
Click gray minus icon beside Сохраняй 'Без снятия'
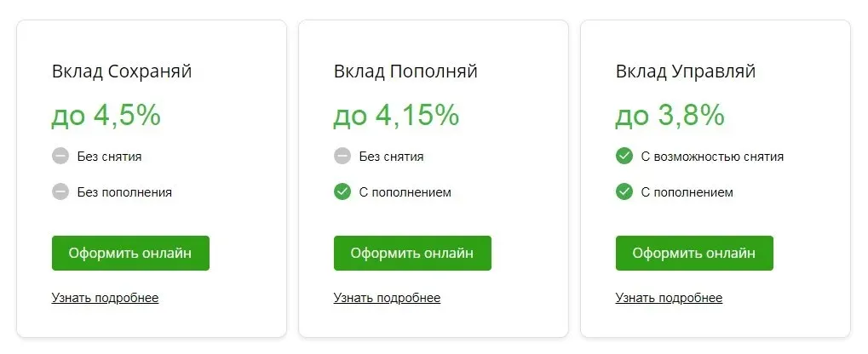coord(60,157)
